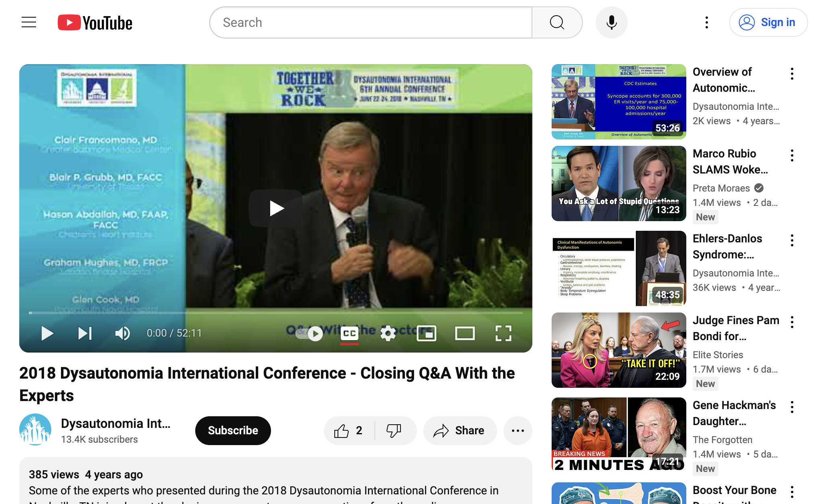Open the Dysautonomia Int... channel name link
This screenshot has height=504, width=821.
[x=115, y=423]
